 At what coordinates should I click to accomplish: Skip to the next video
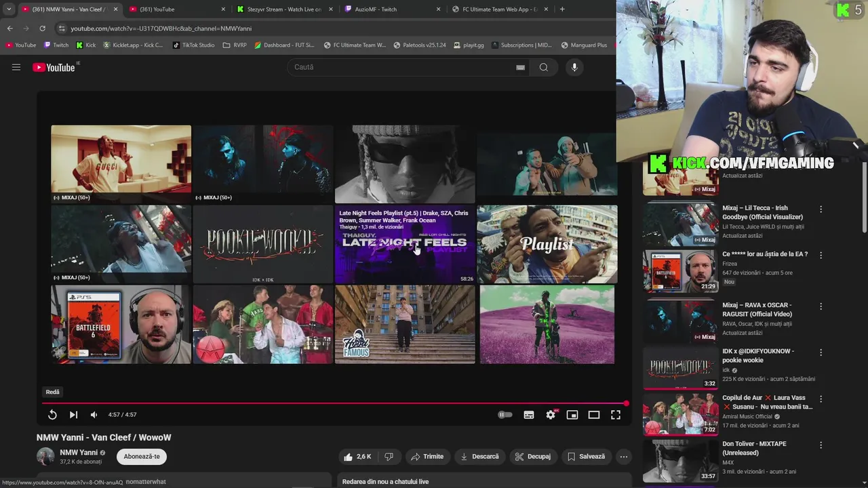(73, 415)
